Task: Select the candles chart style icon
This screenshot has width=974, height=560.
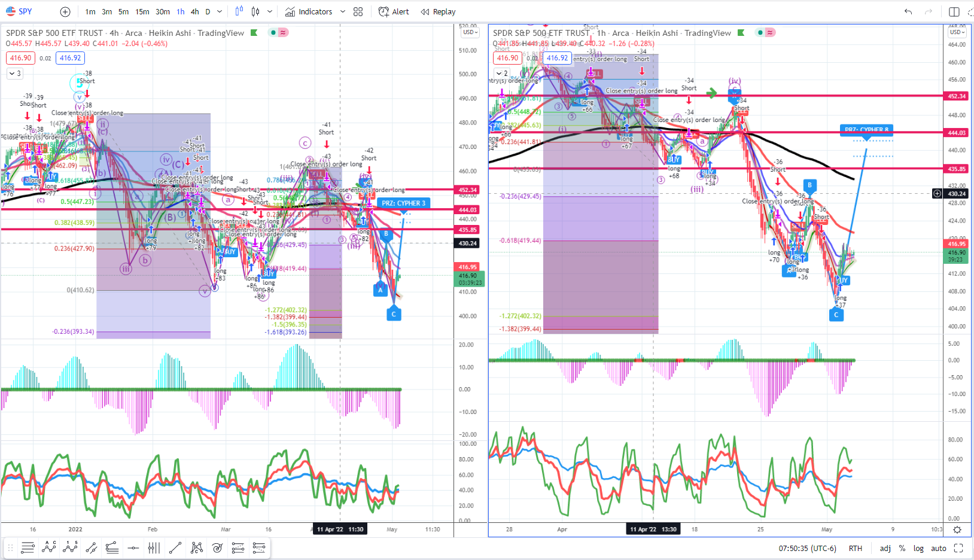Action: (x=256, y=11)
